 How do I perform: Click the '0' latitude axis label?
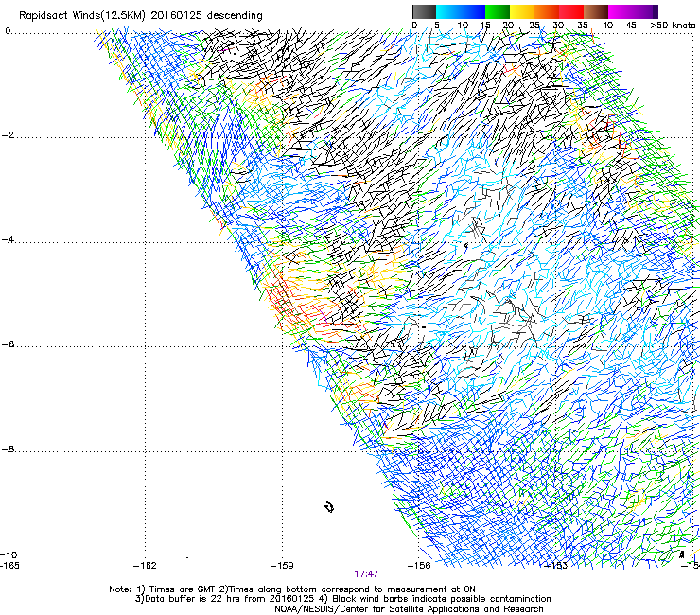coord(8,31)
